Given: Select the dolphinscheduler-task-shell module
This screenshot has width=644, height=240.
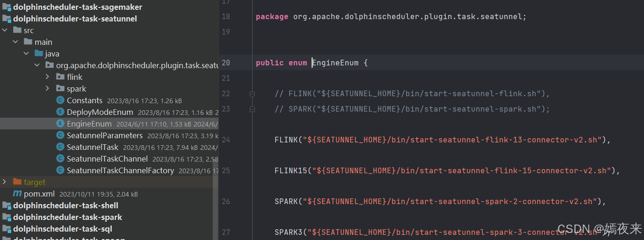Looking at the screenshot, I should point(65,205).
